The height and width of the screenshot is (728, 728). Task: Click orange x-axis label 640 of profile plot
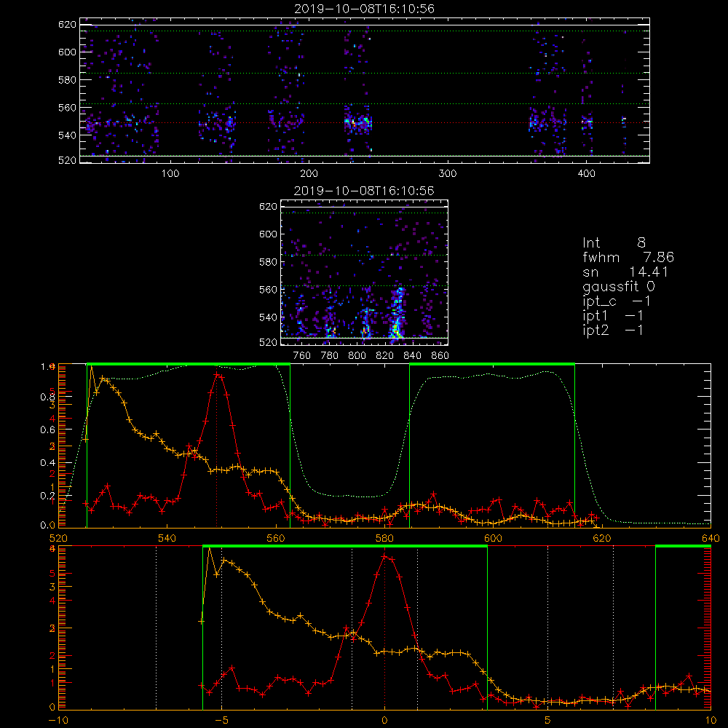click(711, 539)
